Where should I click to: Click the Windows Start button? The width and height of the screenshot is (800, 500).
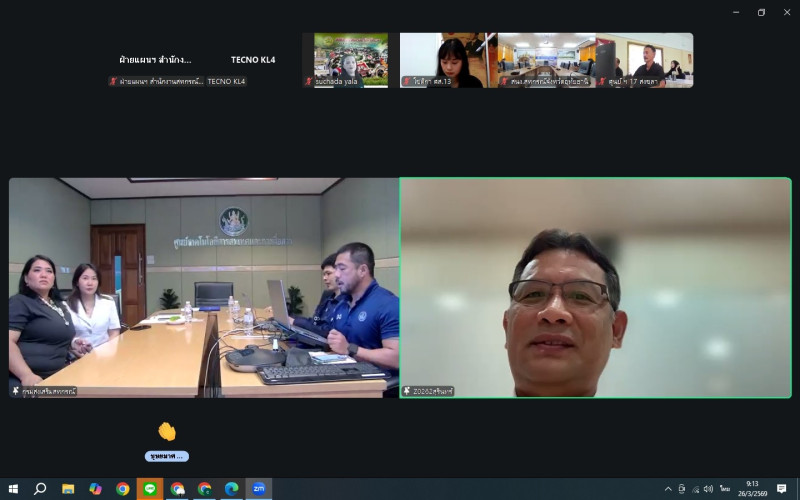click(x=13, y=489)
